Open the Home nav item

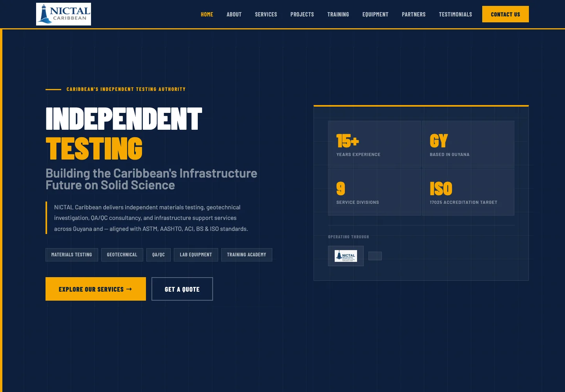click(x=207, y=15)
